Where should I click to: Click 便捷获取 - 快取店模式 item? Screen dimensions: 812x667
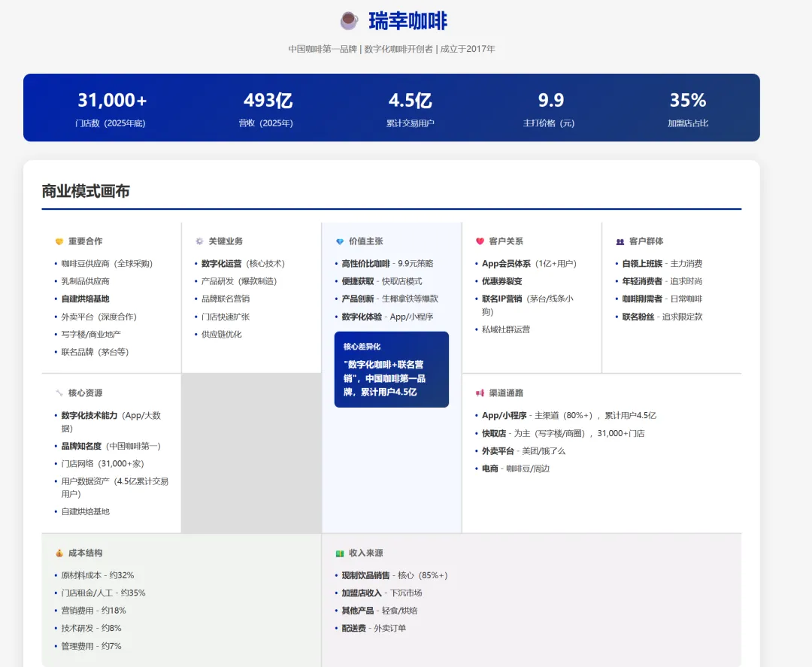[382, 281]
